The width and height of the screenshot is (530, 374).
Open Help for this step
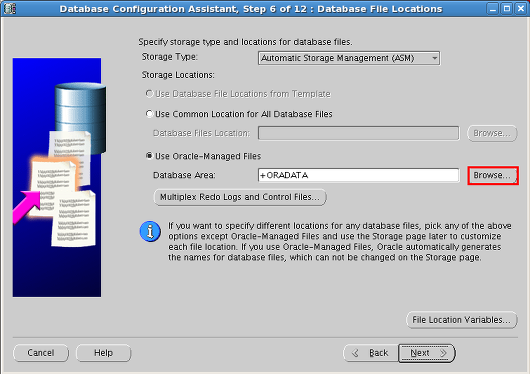103,353
